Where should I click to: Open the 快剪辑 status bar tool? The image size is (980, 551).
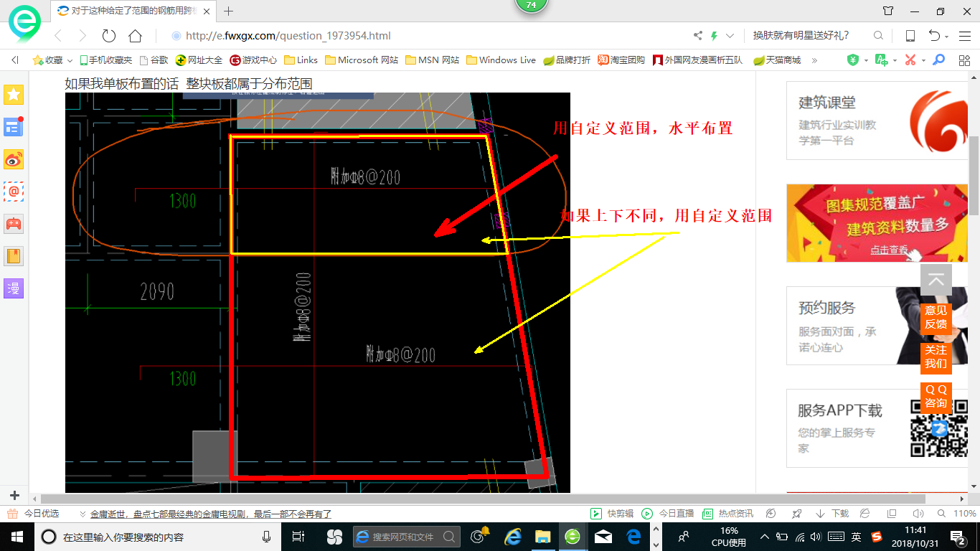612,514
